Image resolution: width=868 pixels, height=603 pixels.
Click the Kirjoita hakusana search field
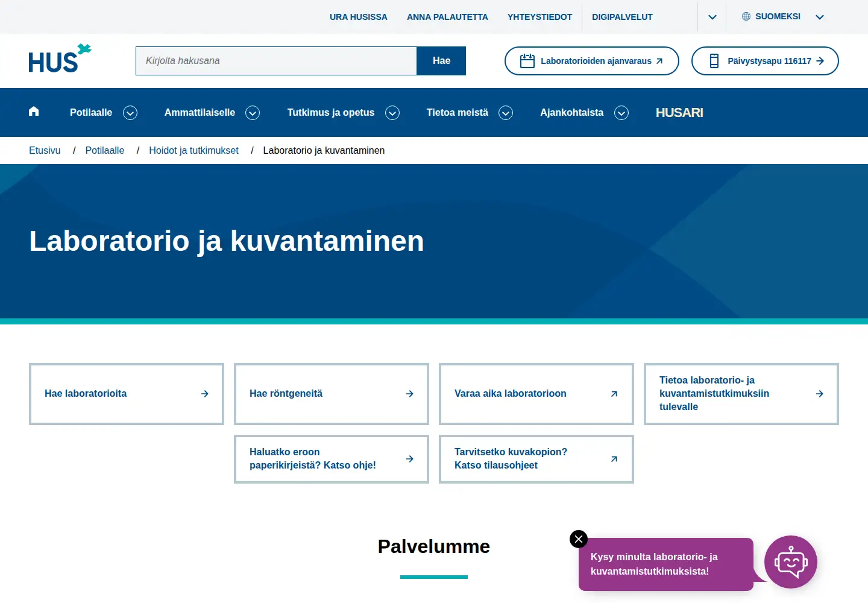point(277,61)
